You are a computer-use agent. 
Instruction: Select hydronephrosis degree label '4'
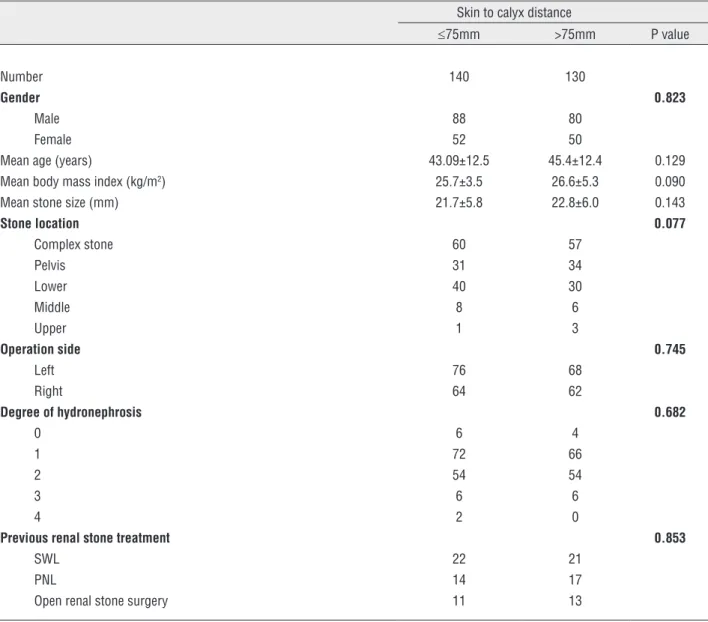pos(37,517)
